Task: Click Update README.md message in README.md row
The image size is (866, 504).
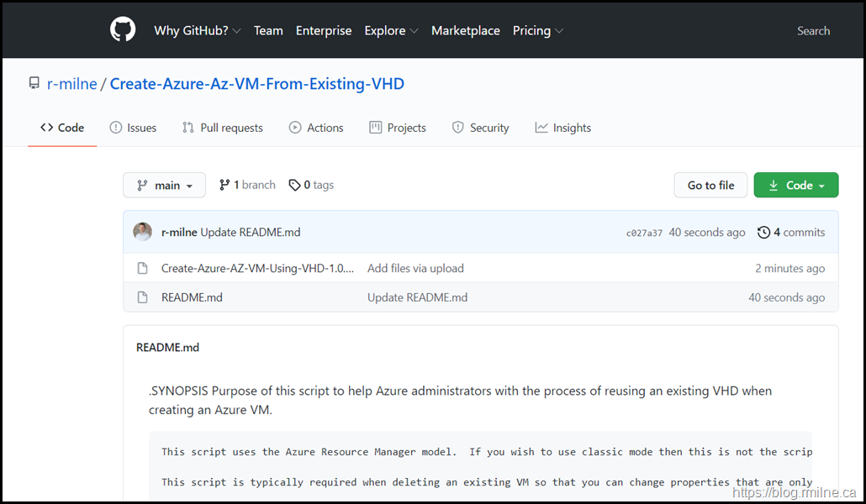Action: (418, 297)
